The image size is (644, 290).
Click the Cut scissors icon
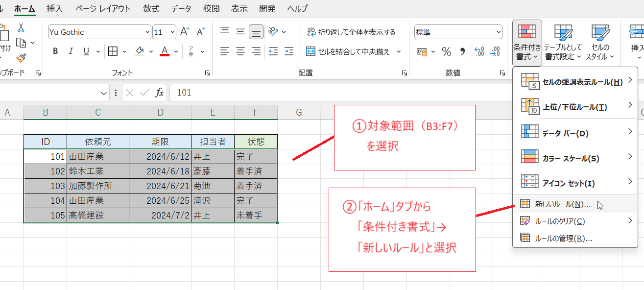click(x=21, y=27)
